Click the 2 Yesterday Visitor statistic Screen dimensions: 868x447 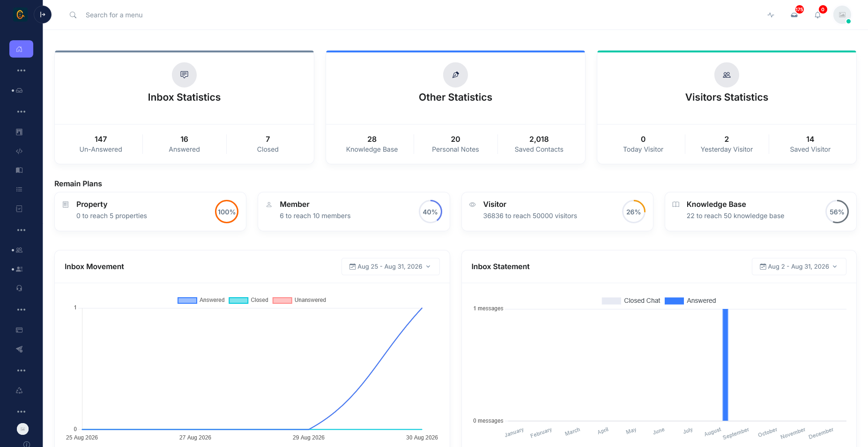click(x=727, y=144)
